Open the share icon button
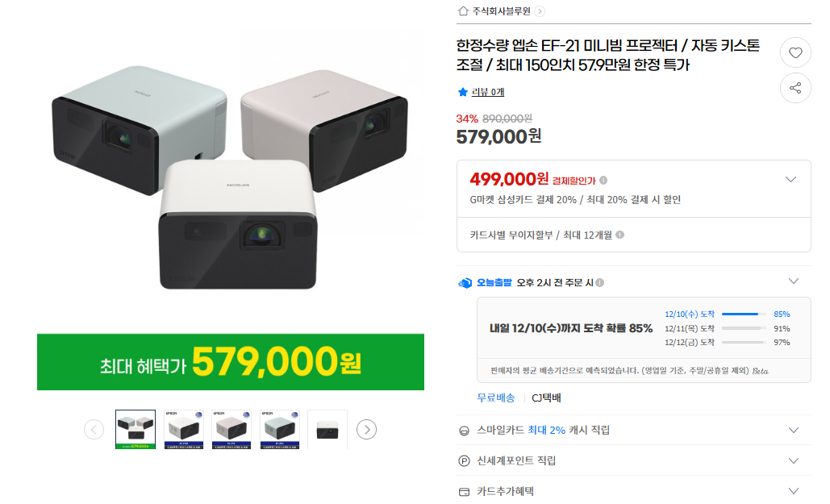Image resolution: width=830 pixels, height=504 pixels. 795,88
